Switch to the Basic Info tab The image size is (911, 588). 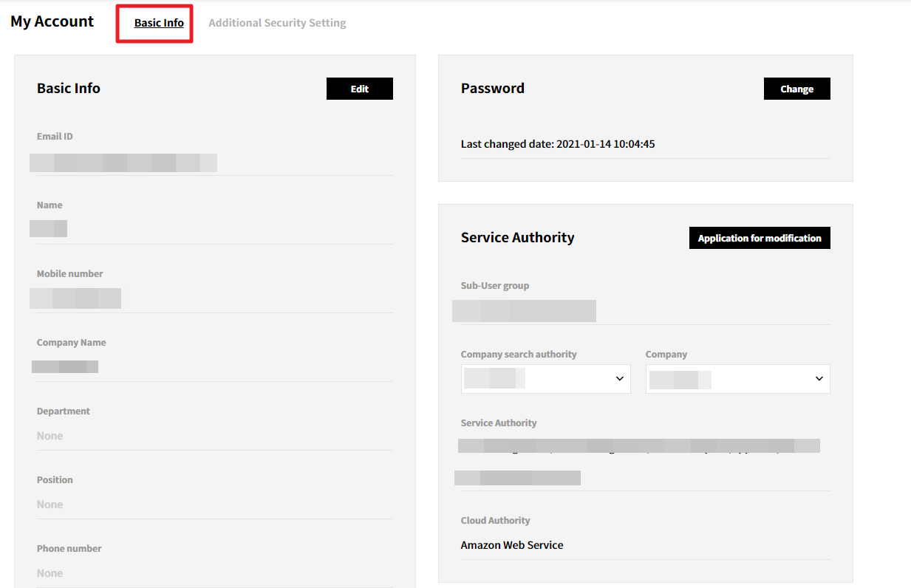tap(159, 23)
